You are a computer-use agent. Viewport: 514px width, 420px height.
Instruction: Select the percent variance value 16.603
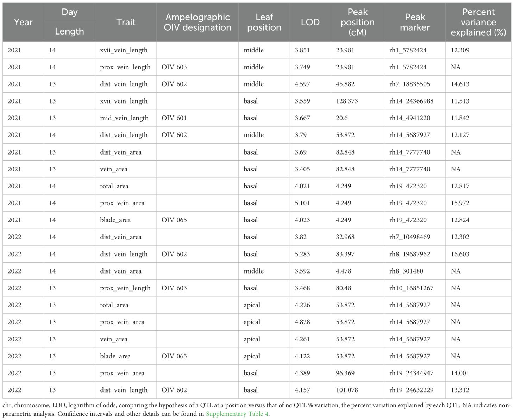(x=460, y=254)
